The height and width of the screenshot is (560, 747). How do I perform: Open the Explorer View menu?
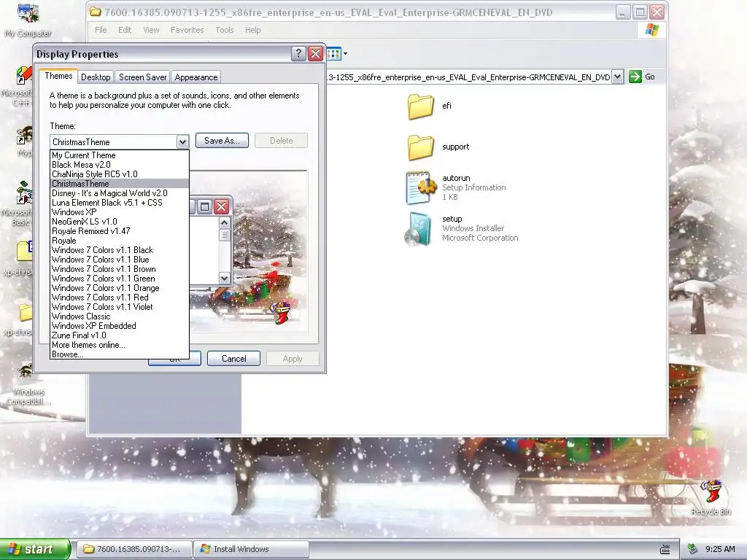click(x=151, y=30)
